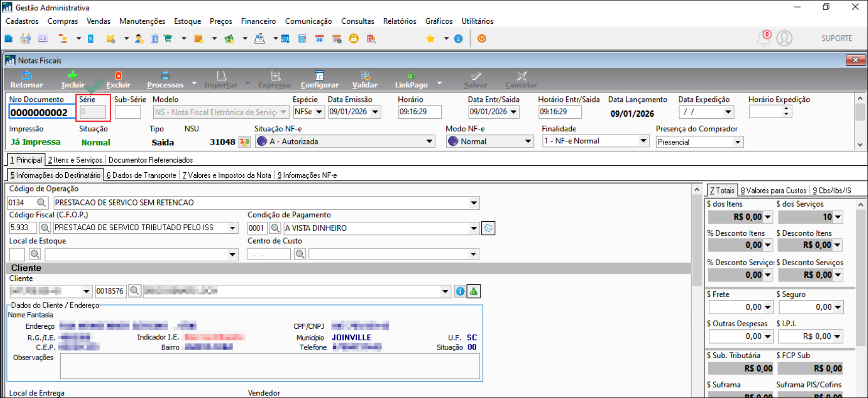This screenshot has width=868, height=398.
Task: Open the notifications bell icon
Action: 763,39
